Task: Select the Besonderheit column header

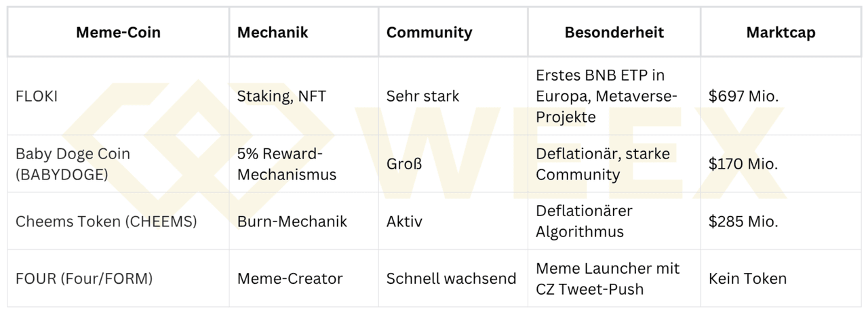Action: [614, 33]
